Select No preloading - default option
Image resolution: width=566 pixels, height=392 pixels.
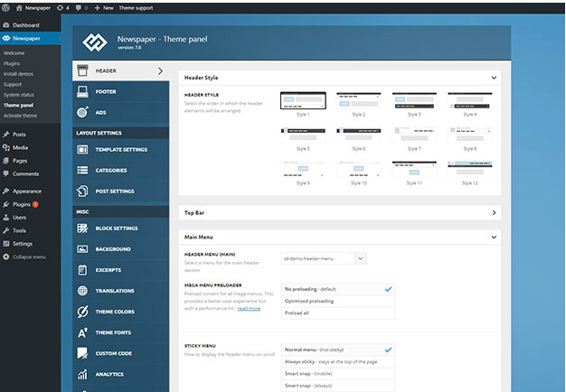point(338,289)
